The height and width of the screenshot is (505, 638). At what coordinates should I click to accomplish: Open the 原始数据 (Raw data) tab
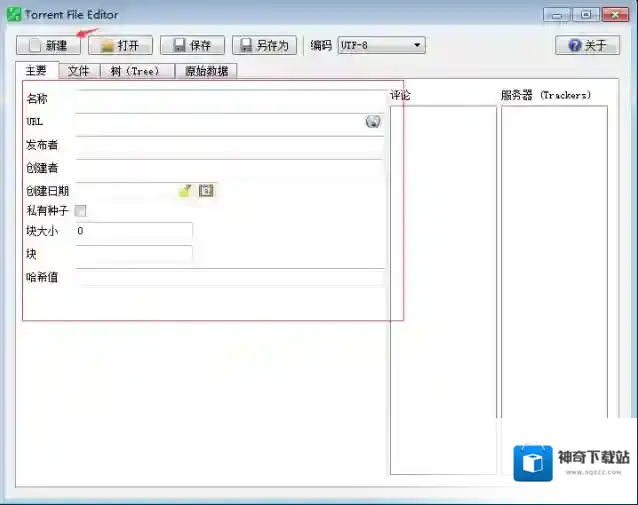click(206, 71)
